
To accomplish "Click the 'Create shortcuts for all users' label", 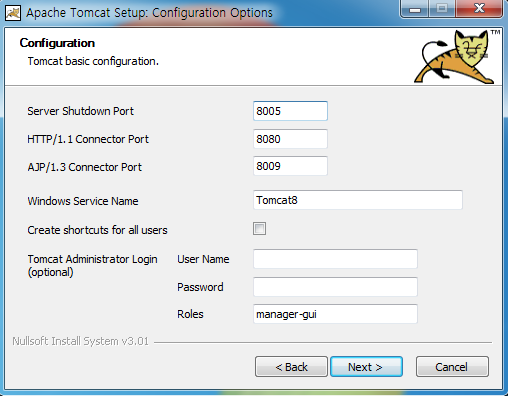I will click(x=97, y=230).
